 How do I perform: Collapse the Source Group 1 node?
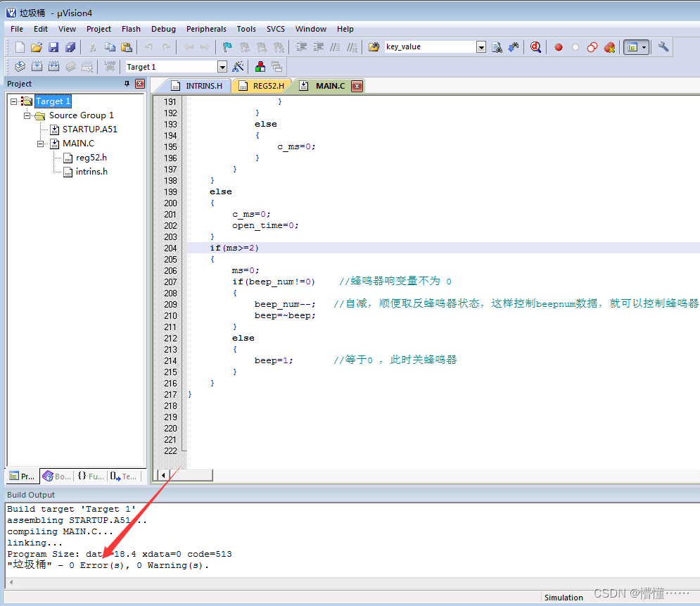coord(27,115)
